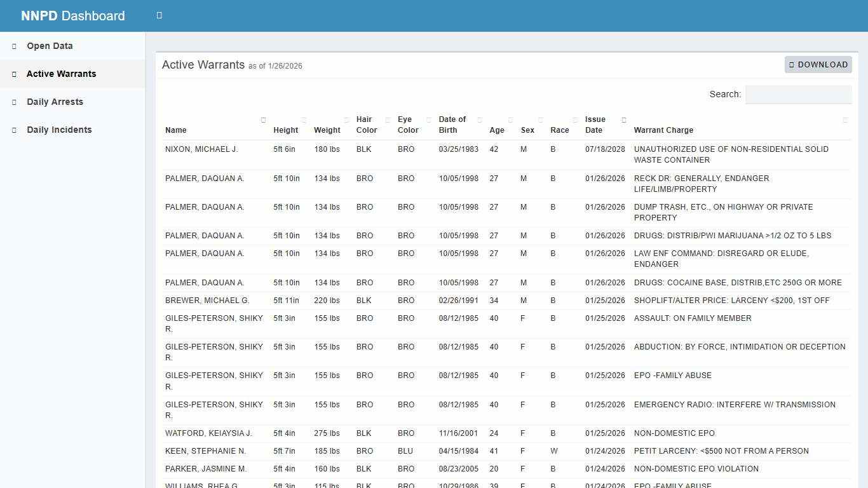Click inside the Search text box
The image size is (868, 488).
[x=798, y=94]
